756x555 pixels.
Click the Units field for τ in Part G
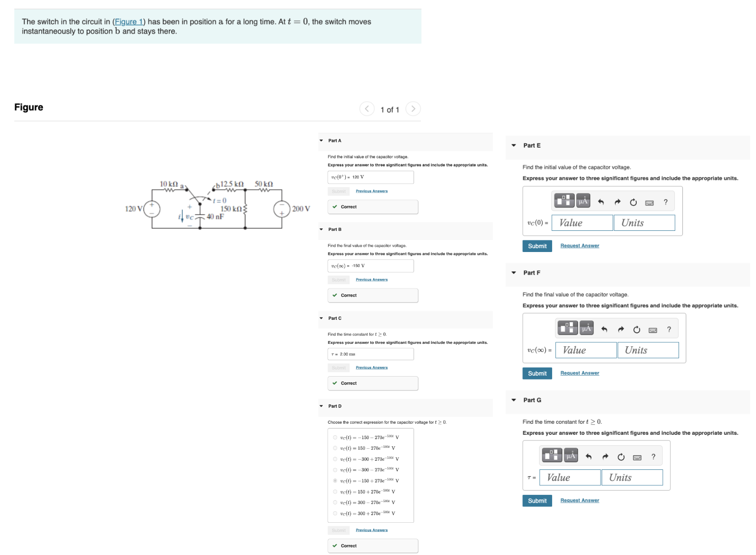632,478
